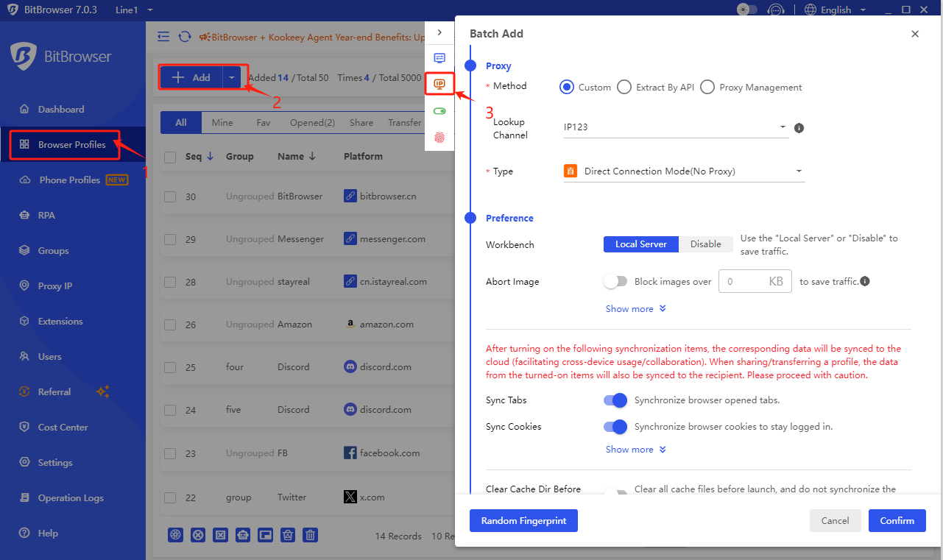943x560 pixels.
Task: Expand Show more under Abort Image
Action: [x=636, y=309]
